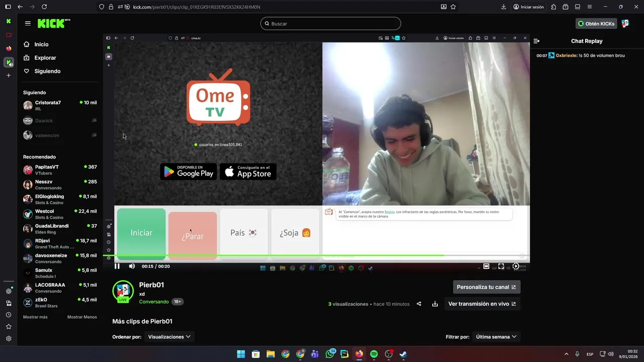
Task: Open the GuadaLibrandi recommended channel
Action: coord(59,229)
